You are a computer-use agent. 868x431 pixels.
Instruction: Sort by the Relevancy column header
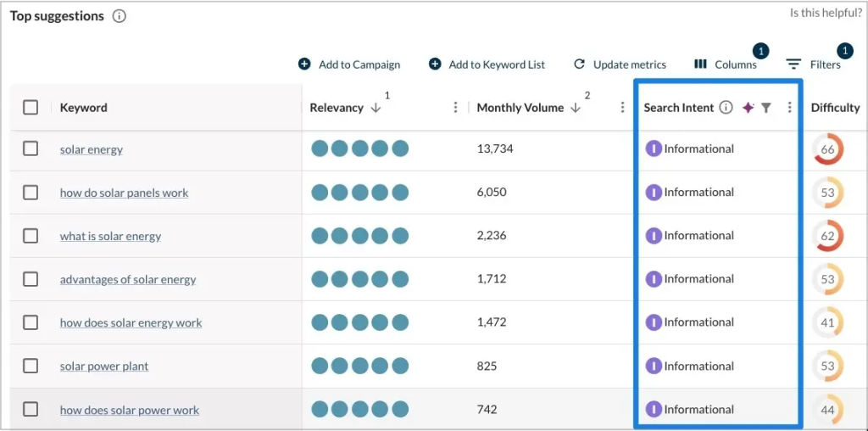coord(337,108)
